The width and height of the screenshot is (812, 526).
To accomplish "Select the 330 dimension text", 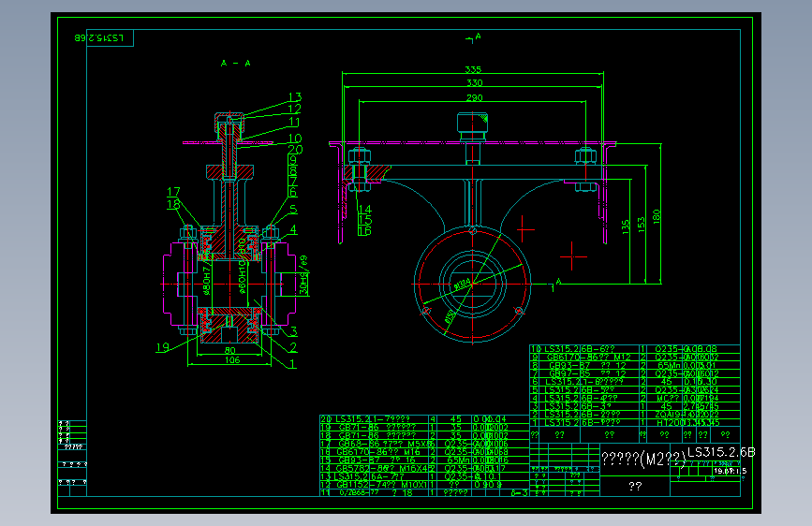I will (474, 83).
